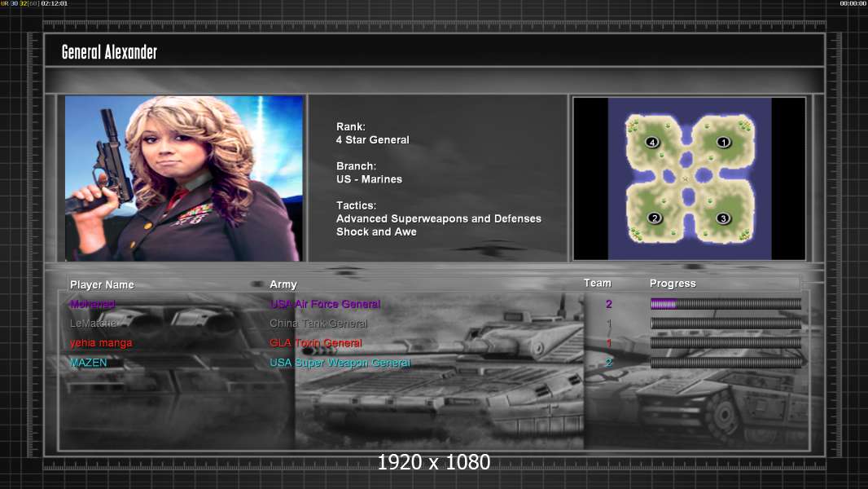Screen dimensions: 868x489
Task: Click start position marker 4 on minimap
Action: click(x=652, y=143)
